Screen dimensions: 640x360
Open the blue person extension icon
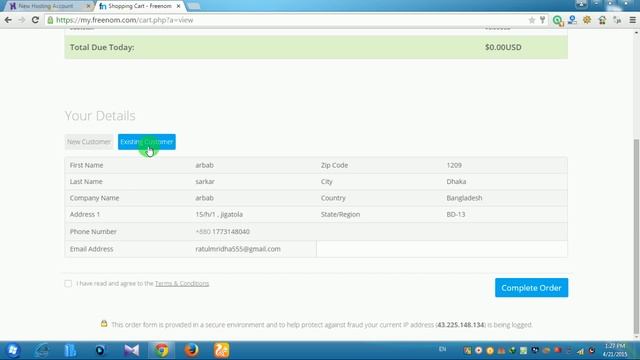(x=572, y=20)
